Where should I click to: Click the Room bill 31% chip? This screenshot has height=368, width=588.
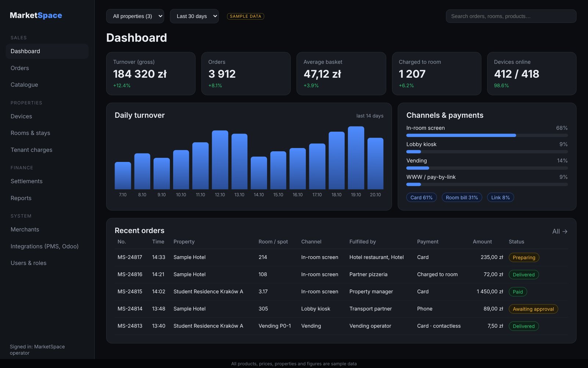coord(462,198)
